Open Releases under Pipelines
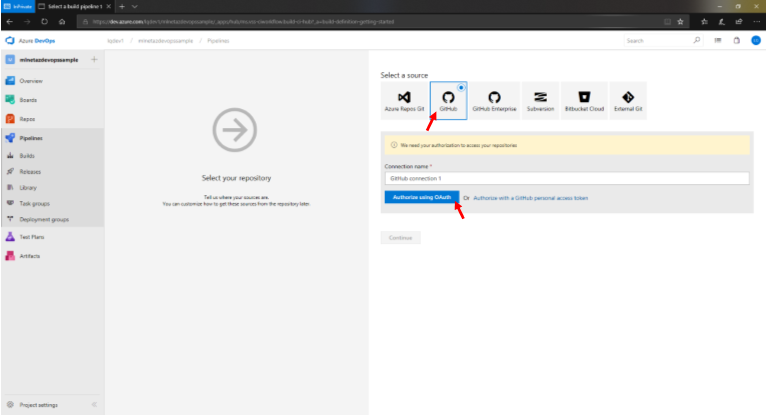Image resolution: width=766 pixels, height=415 pixels. 32,172
